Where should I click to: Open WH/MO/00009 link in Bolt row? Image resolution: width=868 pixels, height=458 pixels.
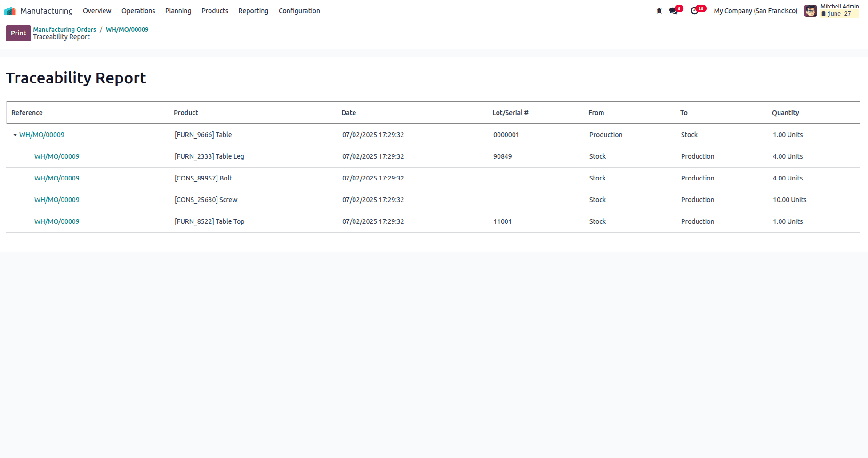[57, 178]
